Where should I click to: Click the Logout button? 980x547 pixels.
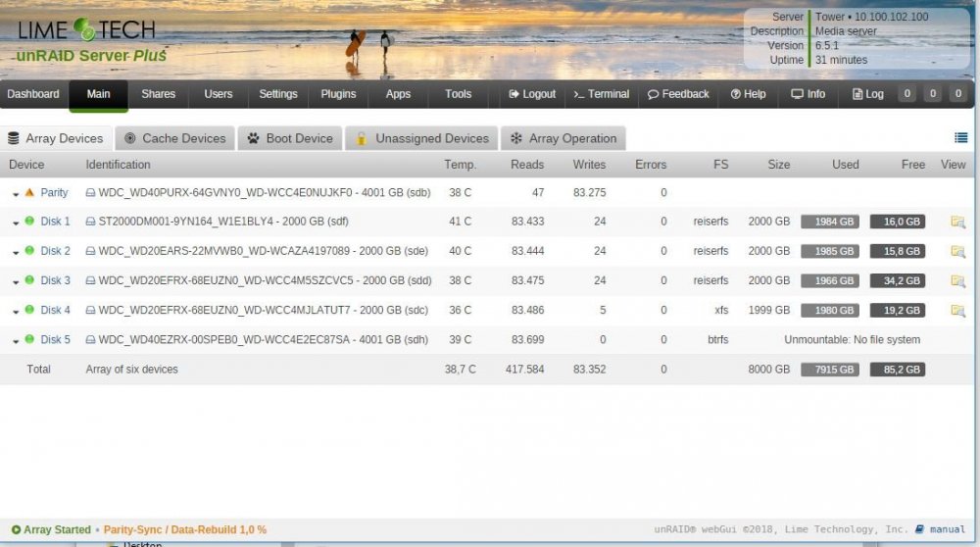tap(532, 94)
